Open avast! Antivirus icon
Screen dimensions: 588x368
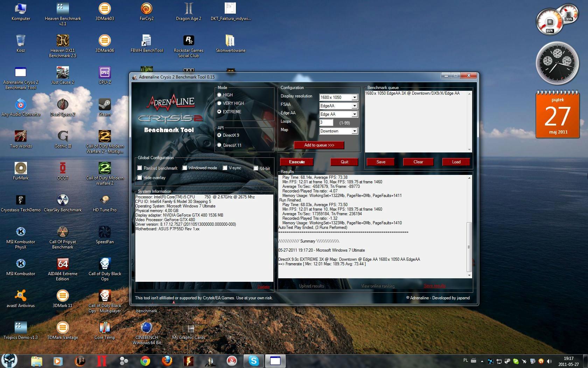(x=21, y=299)
